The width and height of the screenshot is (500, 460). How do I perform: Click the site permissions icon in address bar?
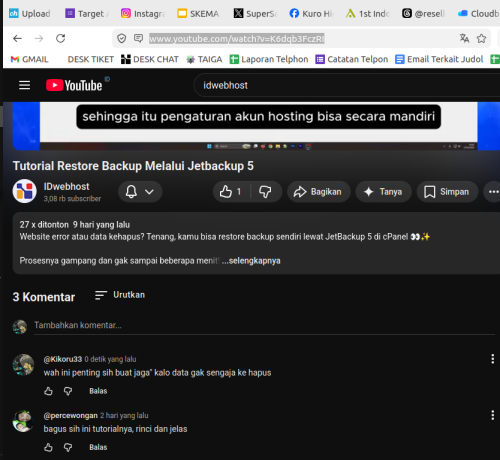click(138, 38)
